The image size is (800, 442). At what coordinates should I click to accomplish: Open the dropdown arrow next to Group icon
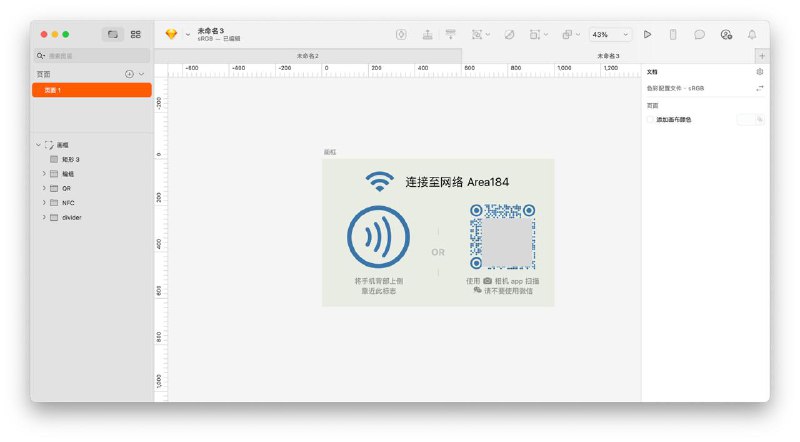488,35
